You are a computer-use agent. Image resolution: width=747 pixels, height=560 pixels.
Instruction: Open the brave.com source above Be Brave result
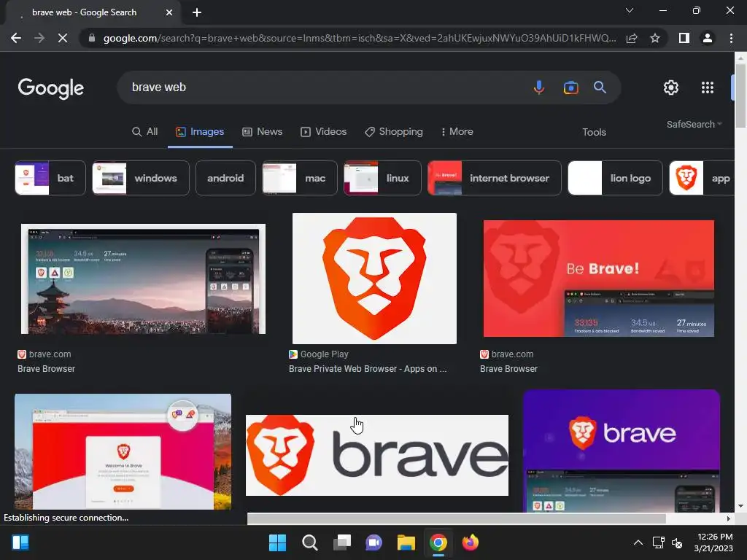pos(507,354)
